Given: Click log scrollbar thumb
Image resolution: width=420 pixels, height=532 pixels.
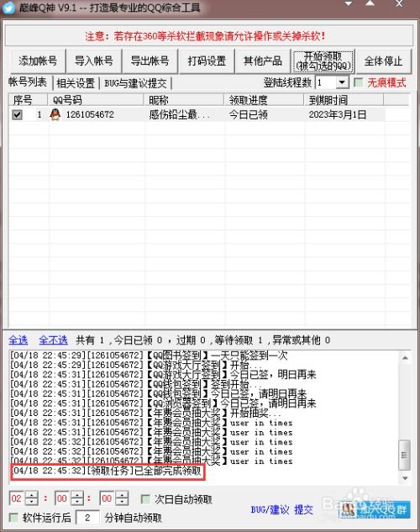Looking at the screenshot, I should 405,455.
